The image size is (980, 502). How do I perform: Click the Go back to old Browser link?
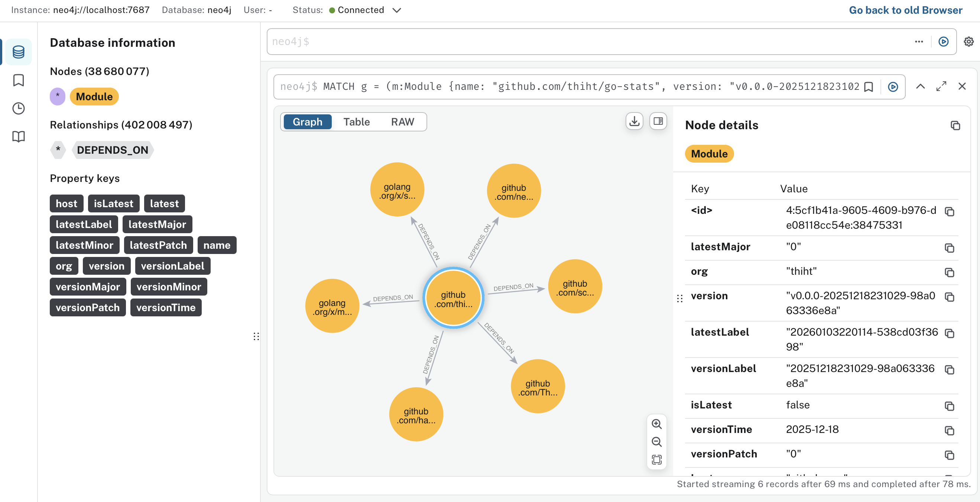click(905, 10)
